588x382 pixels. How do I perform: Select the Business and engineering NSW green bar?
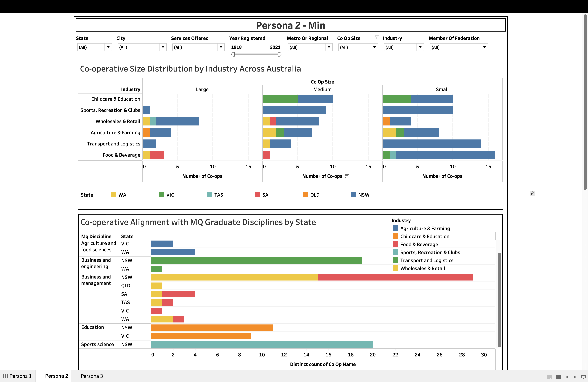(x=256, y=260)
